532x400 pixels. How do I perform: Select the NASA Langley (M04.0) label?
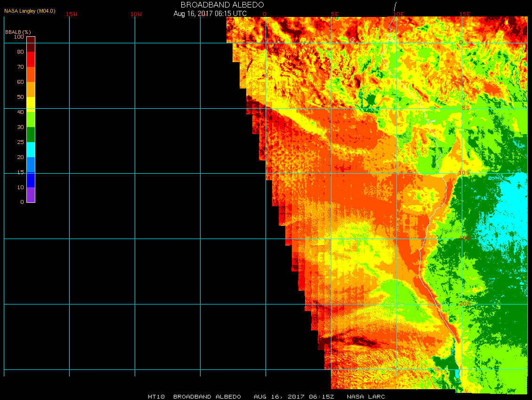click(x=30, y=10)
